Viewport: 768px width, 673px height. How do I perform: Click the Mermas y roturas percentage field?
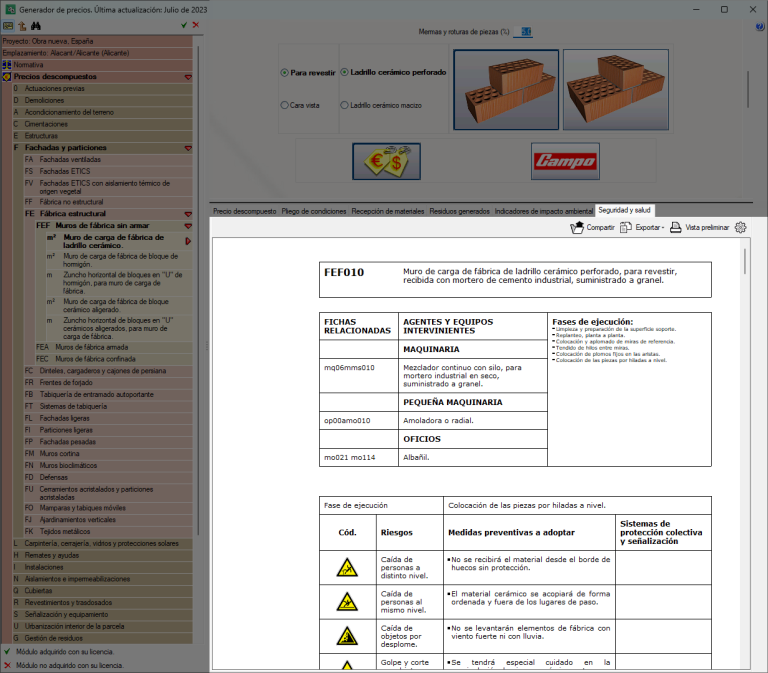[x=526, y=32]
